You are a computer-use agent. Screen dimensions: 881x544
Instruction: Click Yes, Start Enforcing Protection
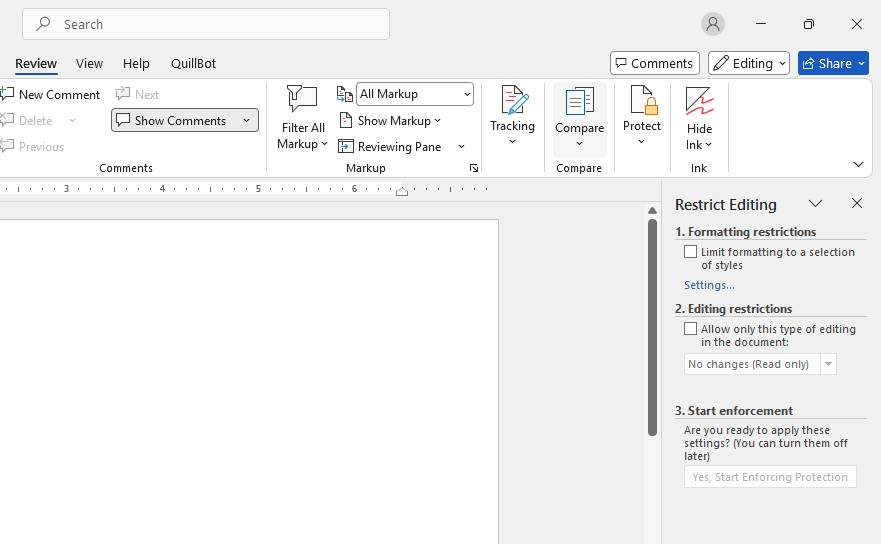click(770, 477)
